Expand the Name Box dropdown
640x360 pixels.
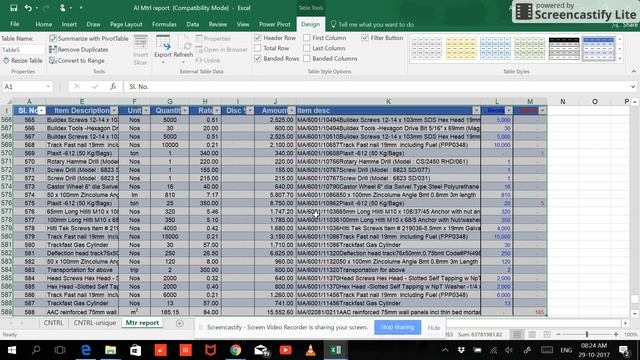[48, 87]
